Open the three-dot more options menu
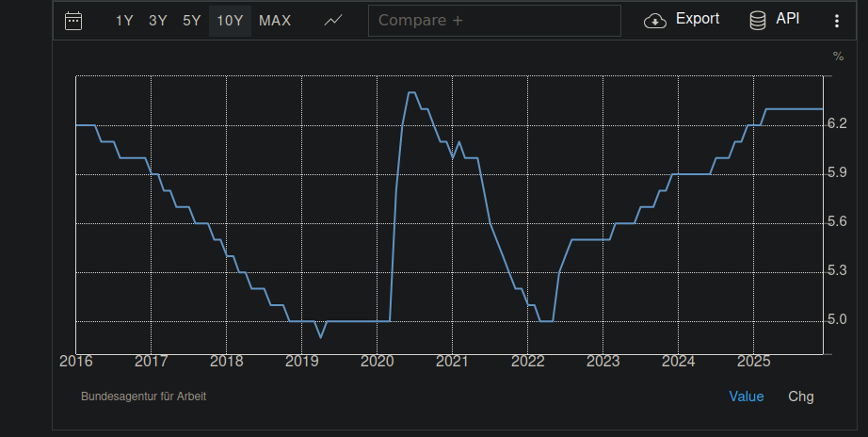The image size is (868, 437). pyautogui.click(x=837, y=21)
